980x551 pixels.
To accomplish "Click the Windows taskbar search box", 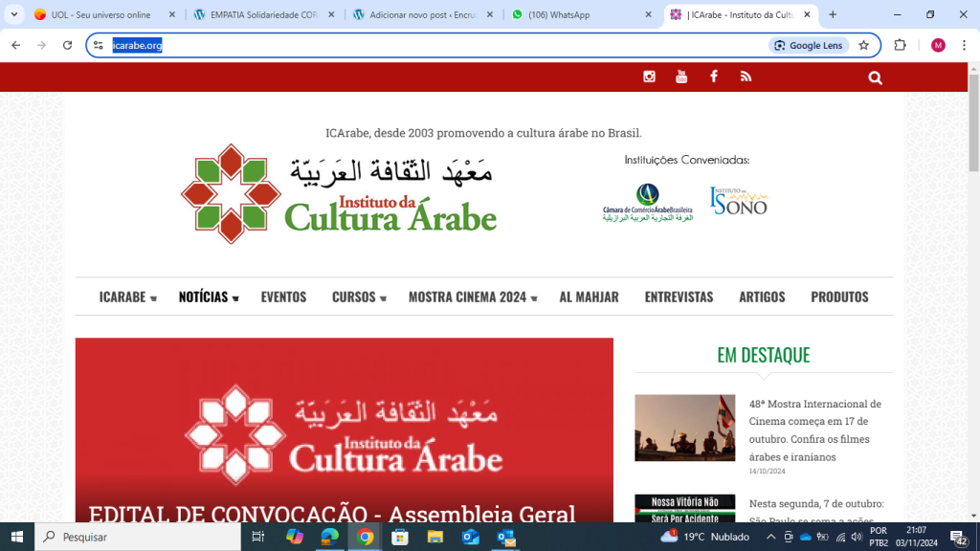I will point(139,537).
